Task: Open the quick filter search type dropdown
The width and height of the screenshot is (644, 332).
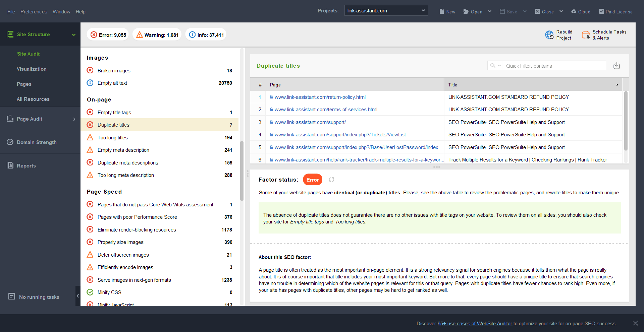Action: pos(495,66)
